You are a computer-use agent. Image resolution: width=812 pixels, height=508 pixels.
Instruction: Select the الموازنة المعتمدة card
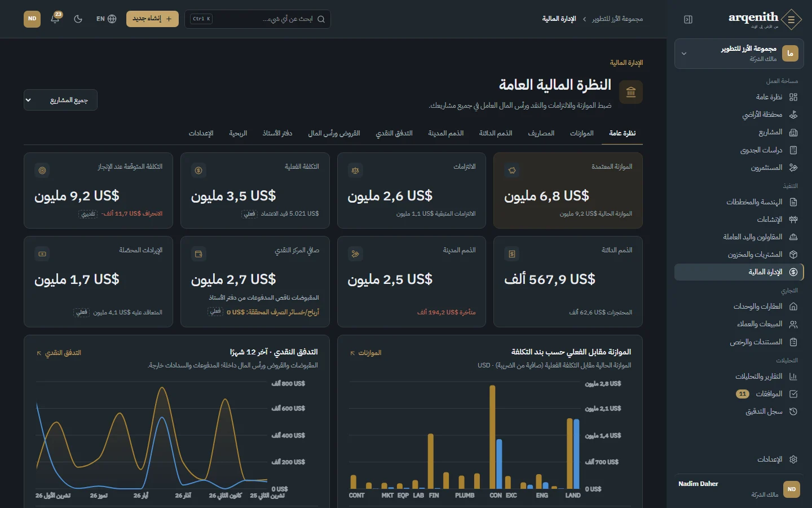[568, 191]
